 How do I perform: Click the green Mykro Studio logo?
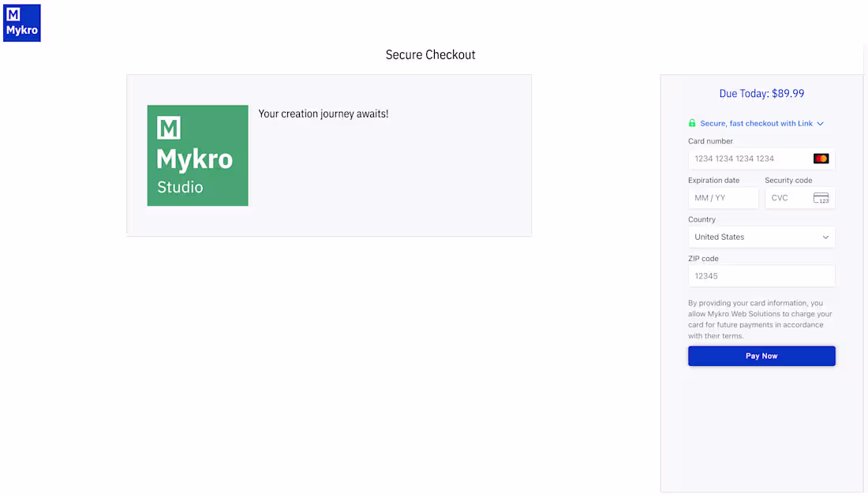click(197, 155)
